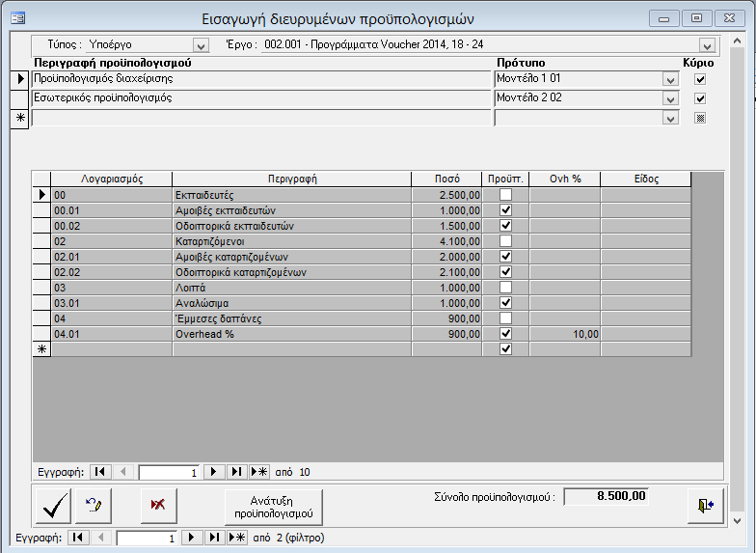Viewport: 756px width, 553px height.
Task: Add new record in bottom form navigator
Action: pos(236,538)
